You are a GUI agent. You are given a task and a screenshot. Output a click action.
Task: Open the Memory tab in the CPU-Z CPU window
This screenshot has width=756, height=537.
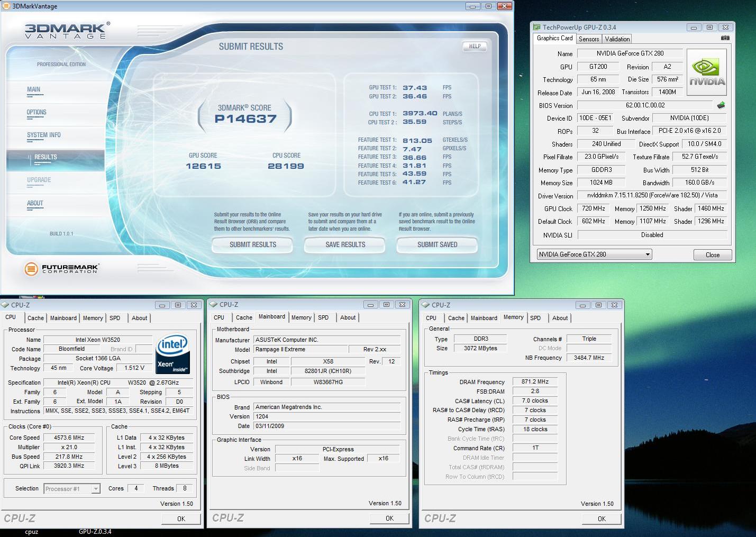coord(93,318)
